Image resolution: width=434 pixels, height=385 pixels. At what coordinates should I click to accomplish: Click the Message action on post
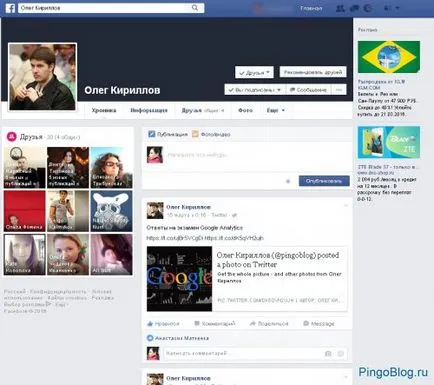point(319,323)
